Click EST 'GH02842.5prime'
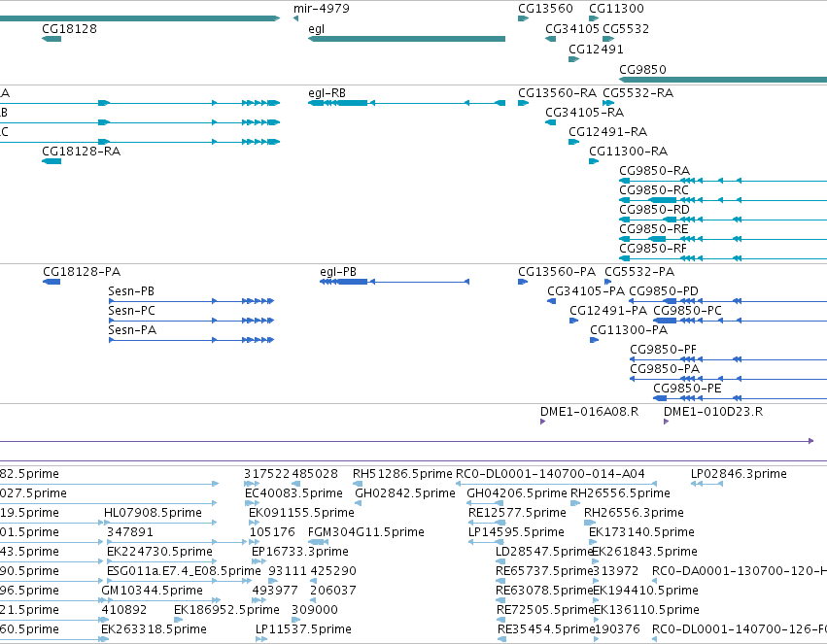The width and height of the screenshot is (827, 644). click(x=405, y=494)
